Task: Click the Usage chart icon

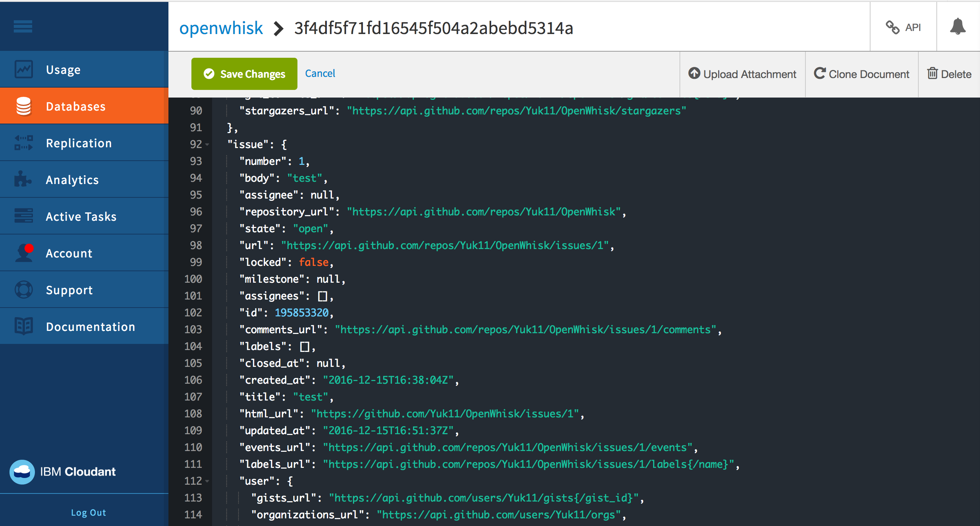Action: tap(24, 69)
